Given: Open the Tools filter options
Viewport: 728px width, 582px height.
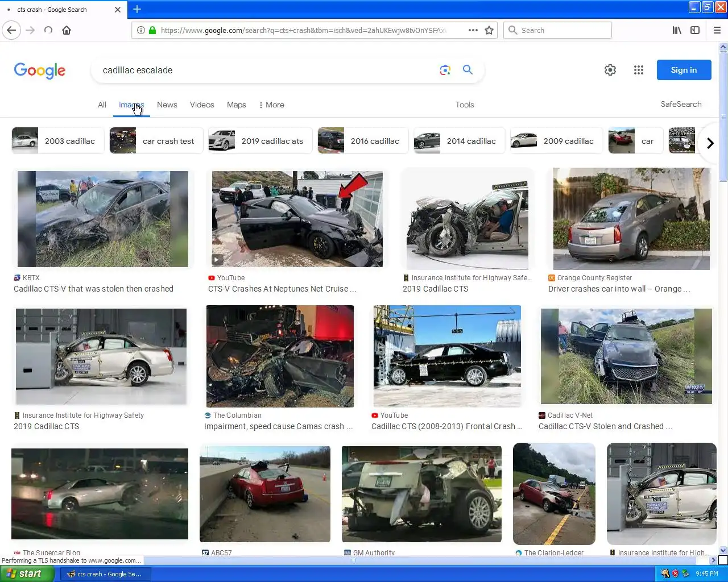Looking at the screenshot, I should (x=465, y=105).
